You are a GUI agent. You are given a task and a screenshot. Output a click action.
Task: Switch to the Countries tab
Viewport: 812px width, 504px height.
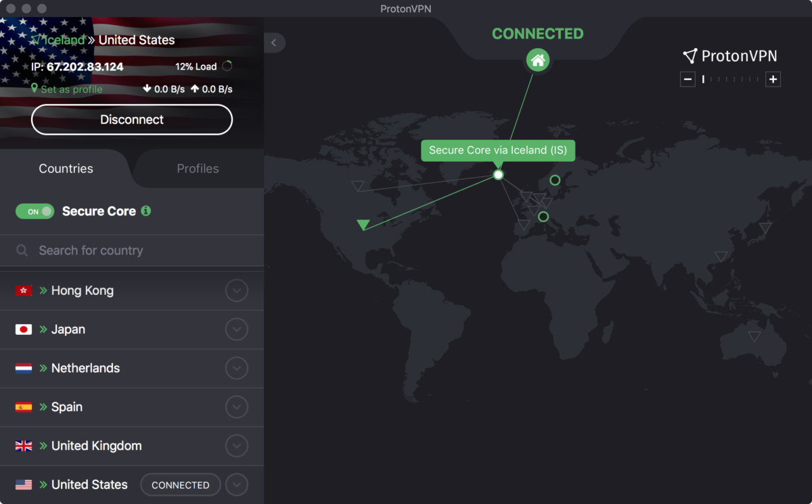66,168
